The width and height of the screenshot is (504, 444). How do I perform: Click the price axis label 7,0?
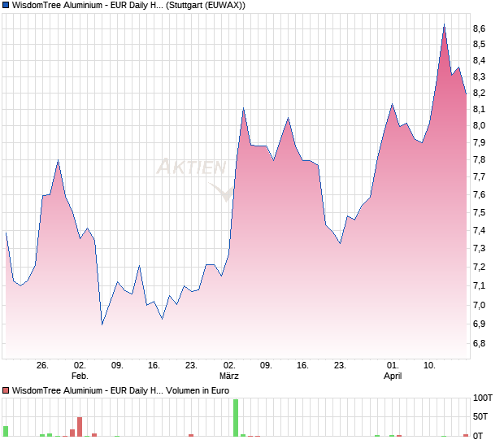point(479,305)
